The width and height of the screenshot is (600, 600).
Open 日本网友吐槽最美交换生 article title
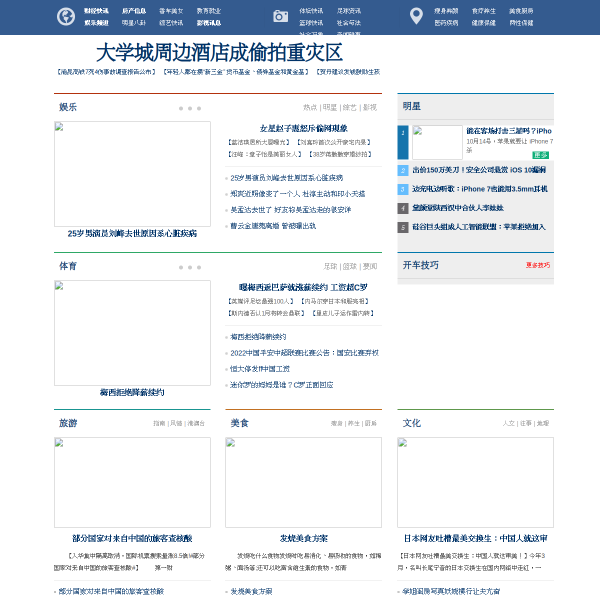coord(476,538)
